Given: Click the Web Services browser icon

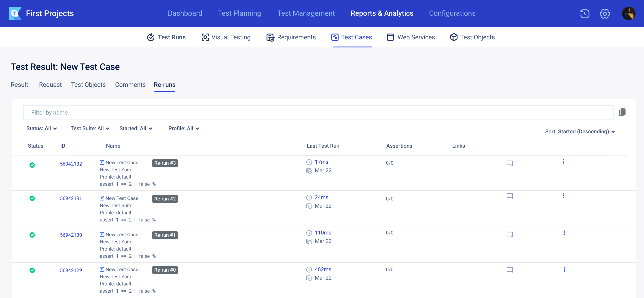Looking at the screenshot, I should 389,37.
